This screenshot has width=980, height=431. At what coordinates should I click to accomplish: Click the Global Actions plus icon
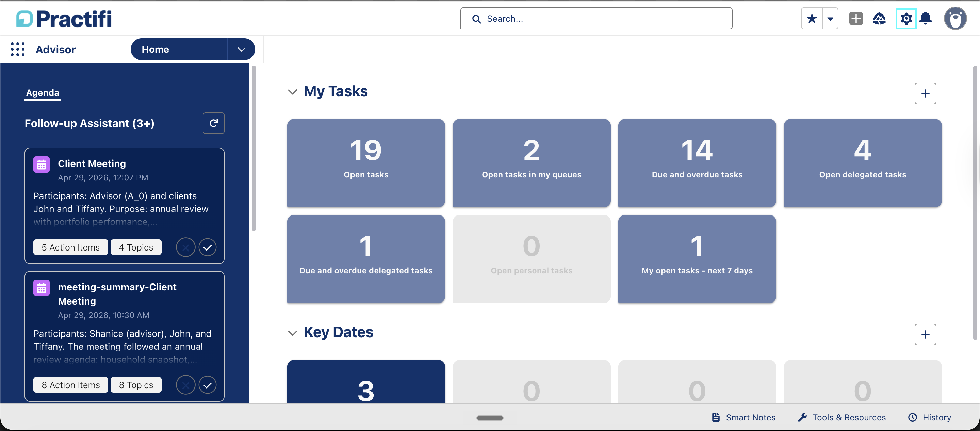[855, 18]
